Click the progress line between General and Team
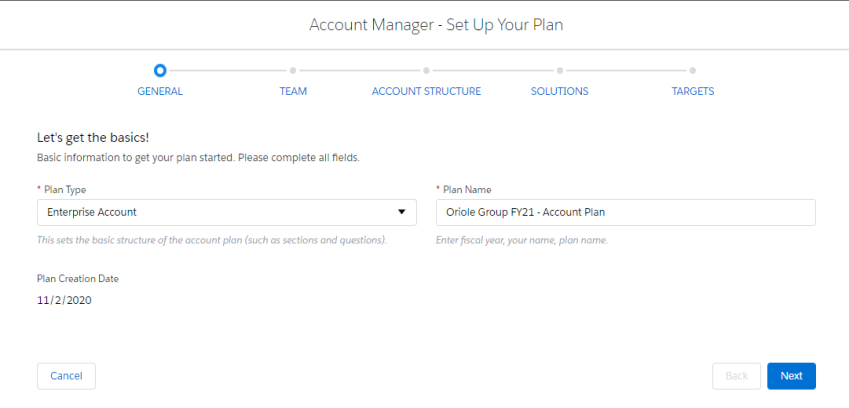The image size is (849, 408). (x=226, y=70)
